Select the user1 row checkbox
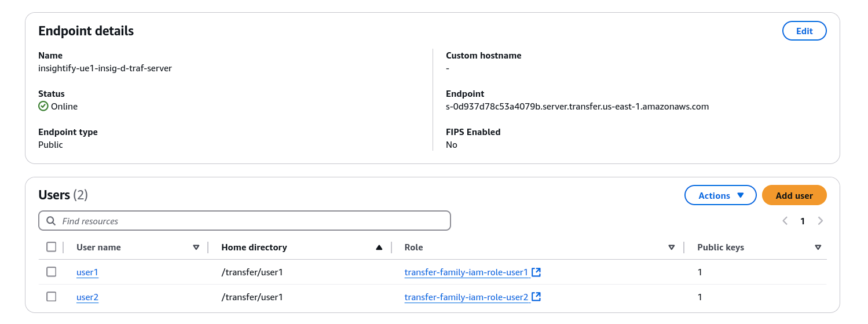 click(x=52, y=272)
